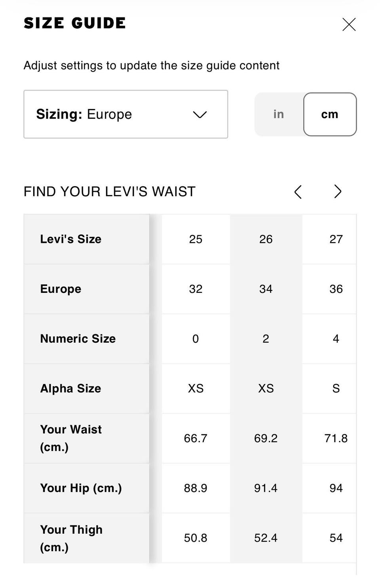Click the Find Your Levi's Waist heading
This screenshot has height=588, width=380.
coord(110,192)
